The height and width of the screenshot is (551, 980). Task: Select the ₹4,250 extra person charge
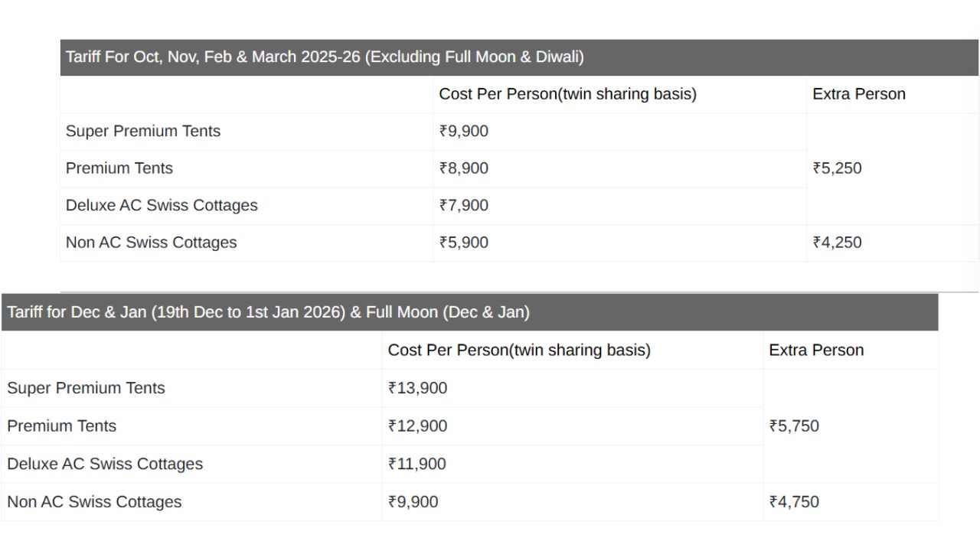tap(837, 243)
